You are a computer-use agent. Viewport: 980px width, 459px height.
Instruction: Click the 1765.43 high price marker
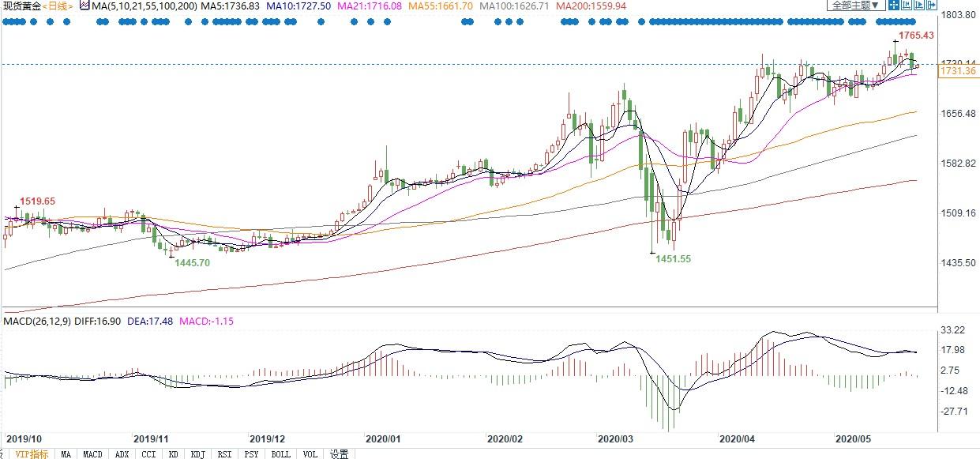[x=917, y=36]
